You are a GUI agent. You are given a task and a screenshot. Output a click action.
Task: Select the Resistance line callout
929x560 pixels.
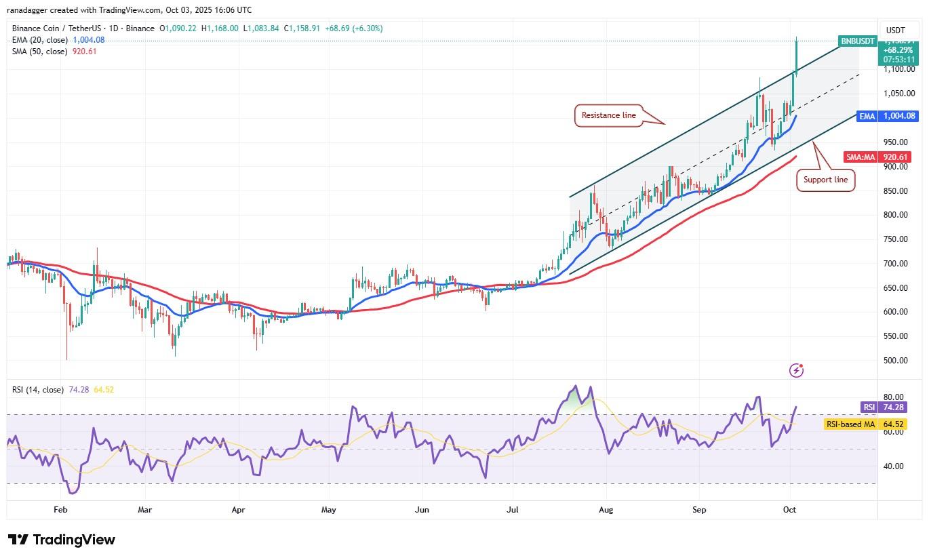[x=608, y=116]
